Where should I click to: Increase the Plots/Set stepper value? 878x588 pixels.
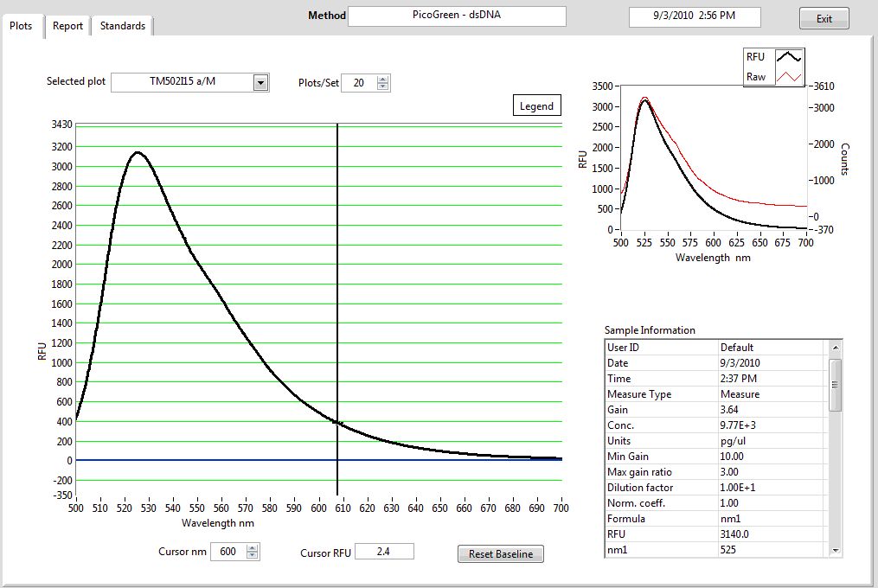tap(383, 79)
